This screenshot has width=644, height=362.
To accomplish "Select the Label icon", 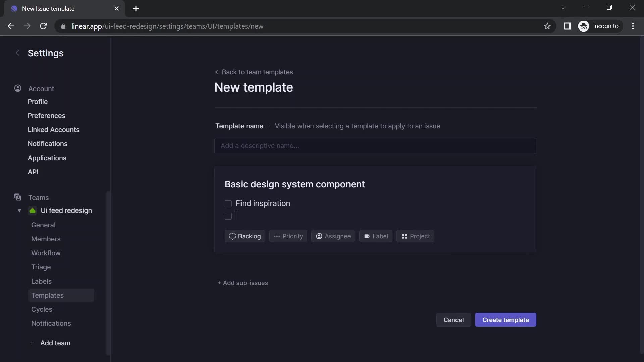I will 366,236.
